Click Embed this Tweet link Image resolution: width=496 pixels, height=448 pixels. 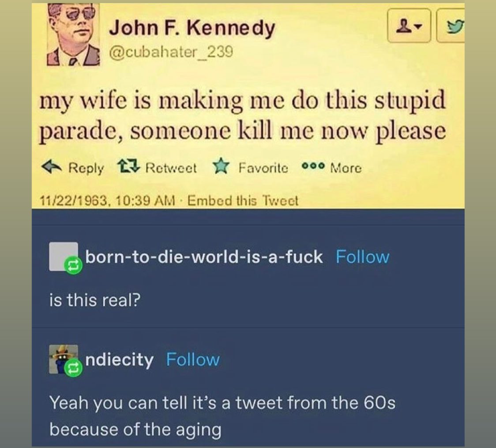[243, 200]
